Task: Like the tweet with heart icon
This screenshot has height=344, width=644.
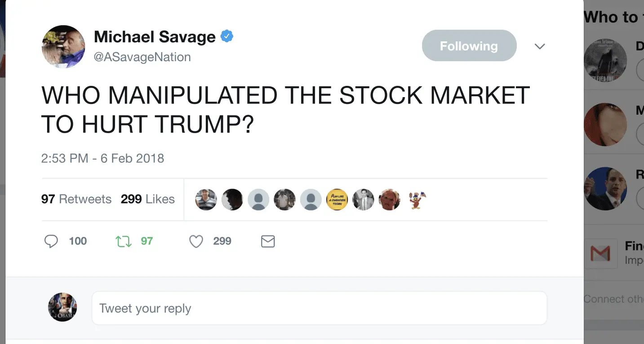Action: coord(196,241)
